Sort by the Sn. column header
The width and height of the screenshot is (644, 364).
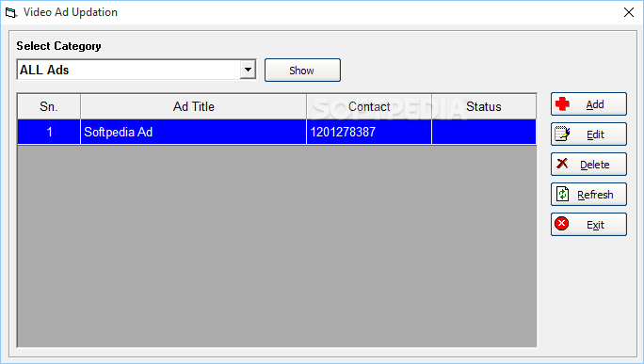tap(49, 106)
